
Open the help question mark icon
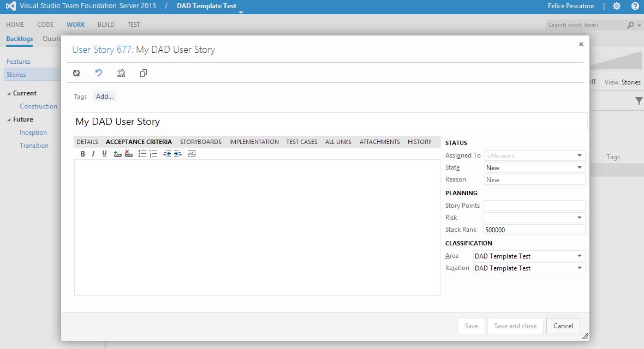[x=635, y=6]
